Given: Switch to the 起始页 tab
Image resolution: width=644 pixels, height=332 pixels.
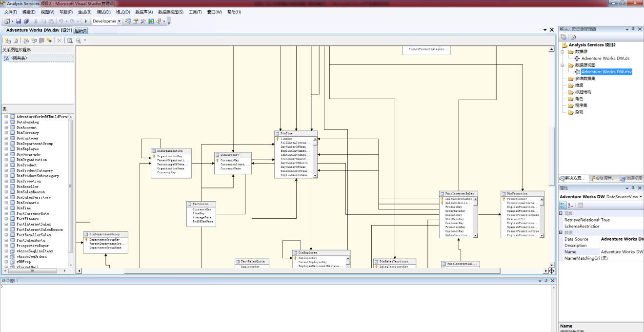Looking at the screenshot, I should 81,30.
